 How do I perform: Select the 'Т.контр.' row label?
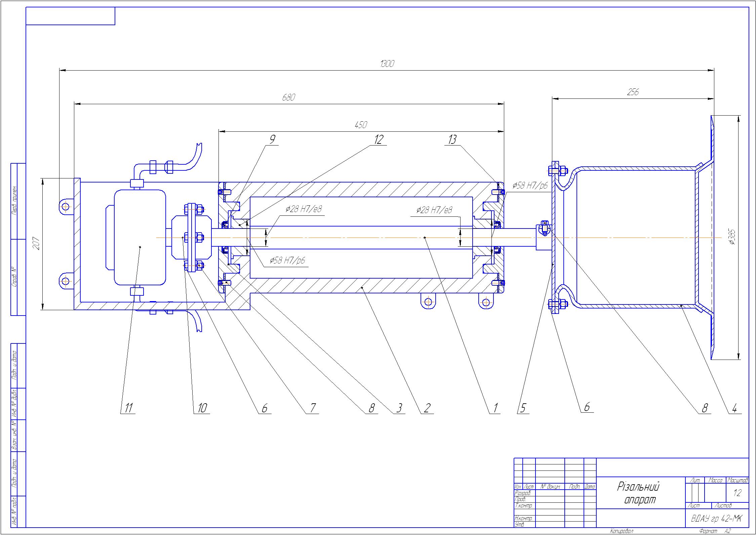tap(523, 506)
